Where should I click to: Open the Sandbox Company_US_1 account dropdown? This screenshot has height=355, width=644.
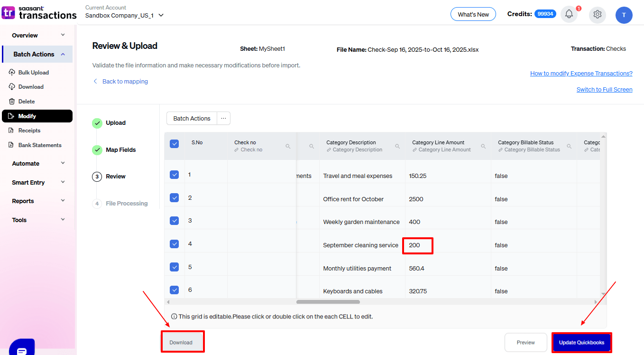pyautogui.click(x=160, y=15)
